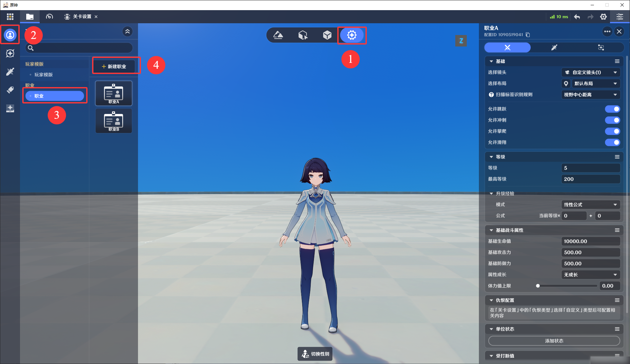This screenshot has height=364, width=630.
Task: Expand the 属性成长 dropdown
Action: (x=591, y=275)
